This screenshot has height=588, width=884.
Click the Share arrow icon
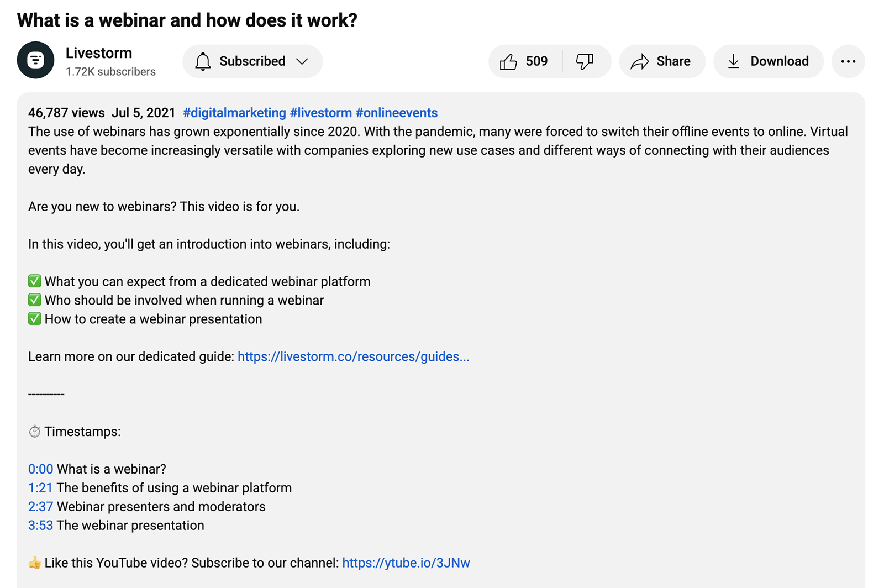coord(640,61)
